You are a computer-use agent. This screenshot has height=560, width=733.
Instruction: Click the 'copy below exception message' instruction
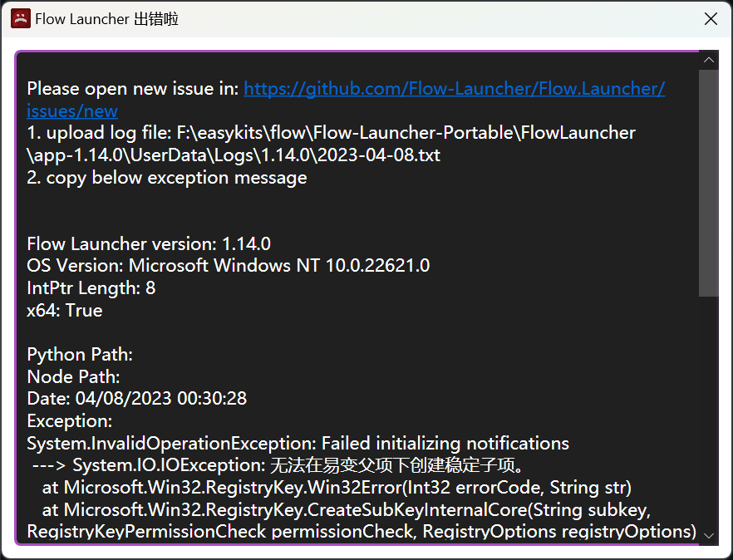coord(167,177)
